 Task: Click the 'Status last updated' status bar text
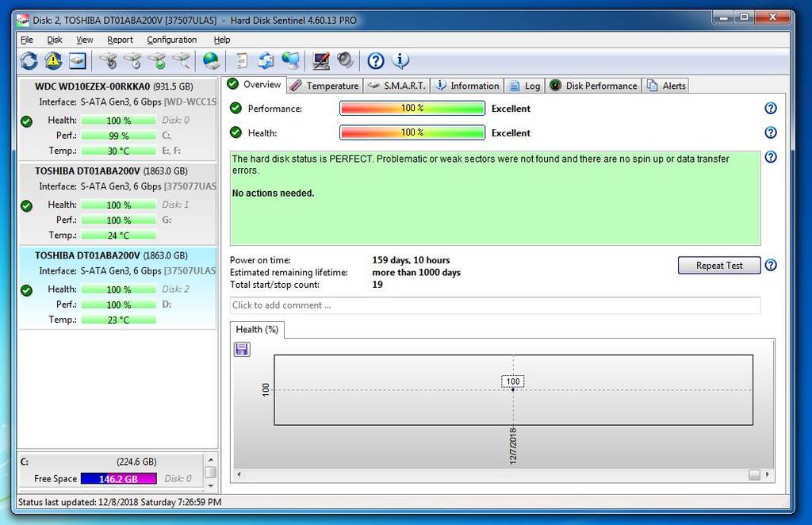tap(120, 502)
